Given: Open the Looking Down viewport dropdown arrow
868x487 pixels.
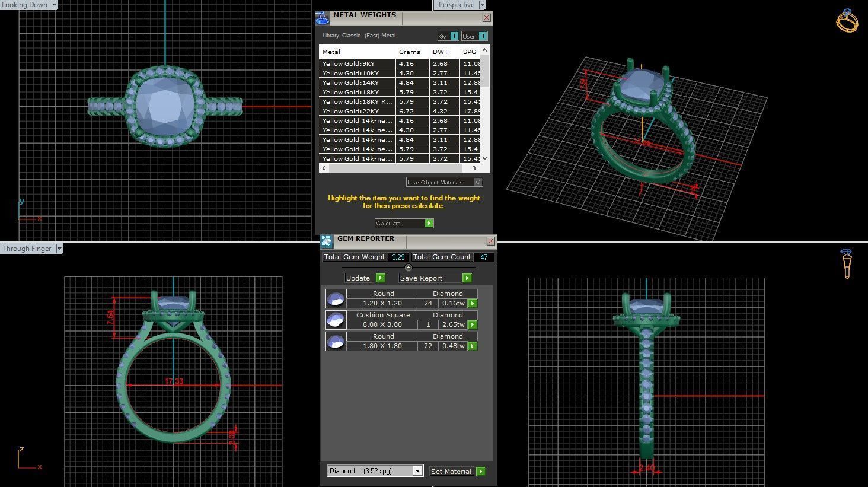Looking at the screenshot, I should pos(55,5).
